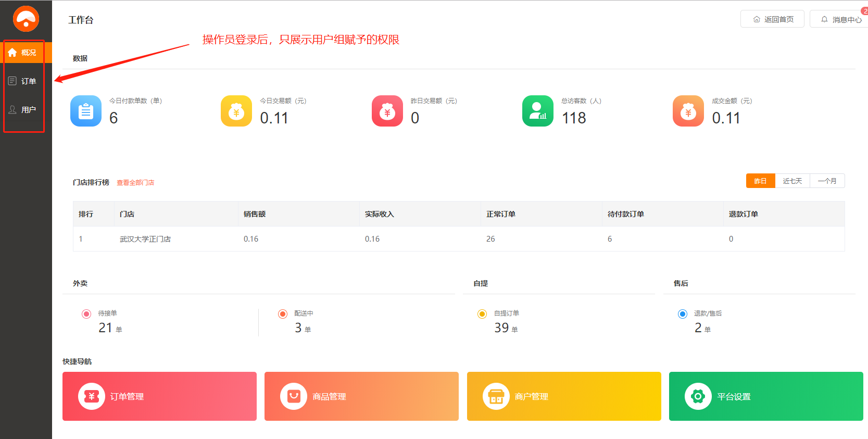The image size is (868, 439).
Task: Go to 用户 in the sidebar
Action: pyautogui.click(x=23, y=110)
